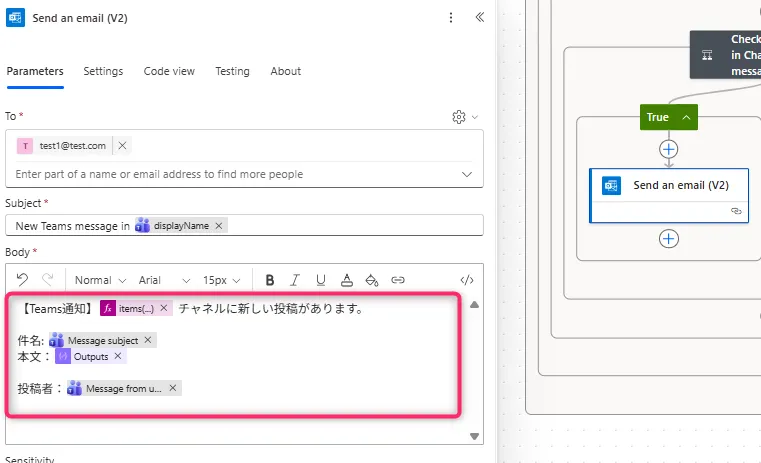Switch to the Settings tab

(x=103, y=71)
